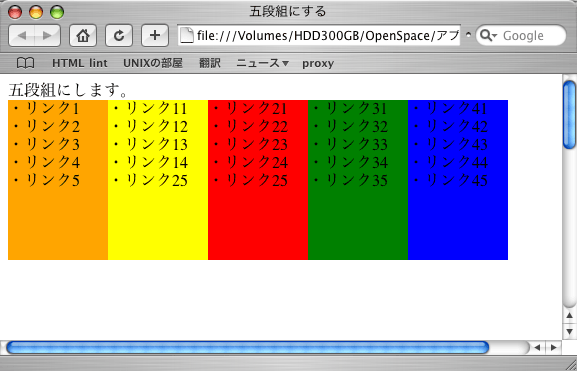Click リンク22 in the red column
This screenshot has width=577, height=371.
point(257,126)
